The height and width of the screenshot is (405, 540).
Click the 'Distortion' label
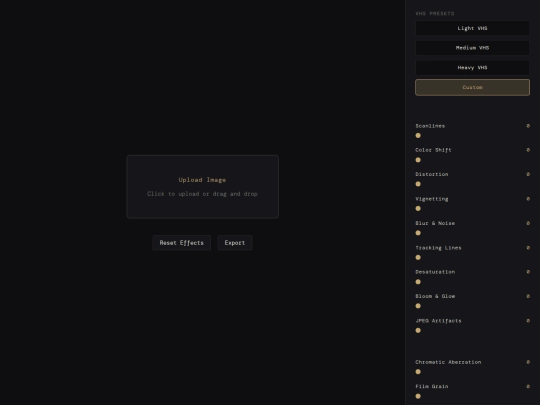[432, 174]
